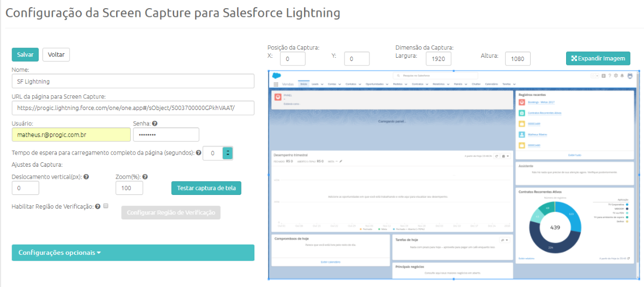
Task: Click the Zoom(%) value field
Action: [x=129, y=188]
